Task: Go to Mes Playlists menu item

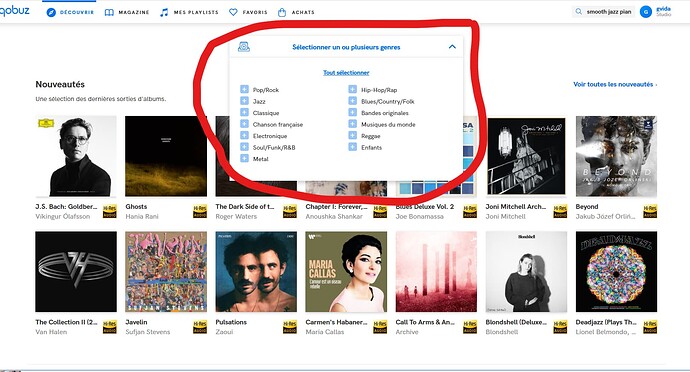Action: pyautogui.click(x=196, y=12)
